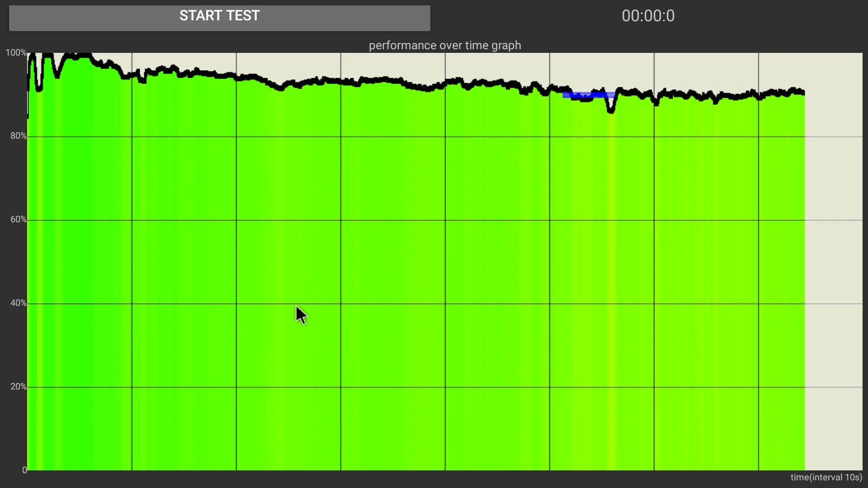Click where 80% line crosses last vertical gridline
Screen dimensions: 868x488
[x=759, y=136]
